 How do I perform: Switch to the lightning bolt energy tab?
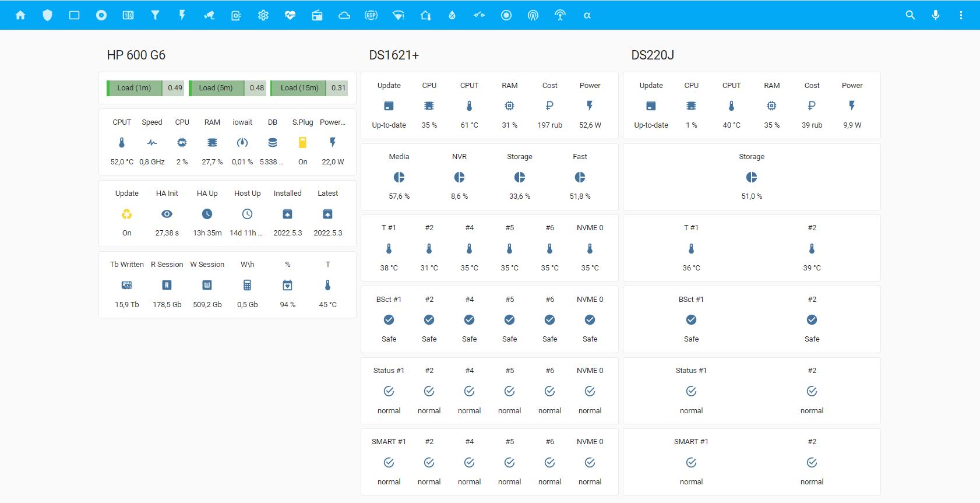[182, 15]
